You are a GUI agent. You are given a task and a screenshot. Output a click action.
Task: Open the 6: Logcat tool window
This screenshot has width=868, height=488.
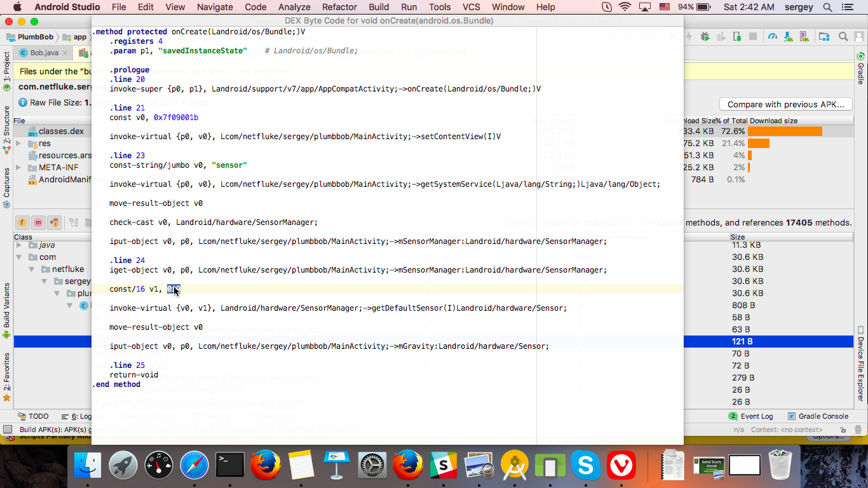(x=76, y=416)
